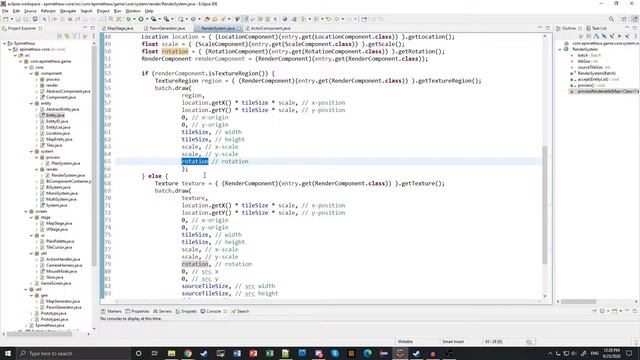This screenshot has width=640, height=360.
Task: Select MapEntity.java in Project Explorer
Action: [x=56, y=139]
